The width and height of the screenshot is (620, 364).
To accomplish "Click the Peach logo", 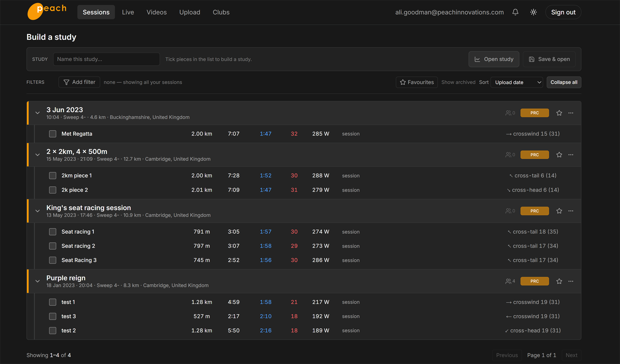I will pos(47,12).
